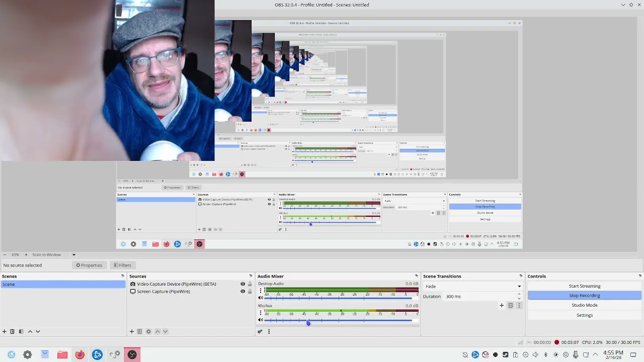Float the Sources dock panel
The image size is (644, 362).
[251, 276]
